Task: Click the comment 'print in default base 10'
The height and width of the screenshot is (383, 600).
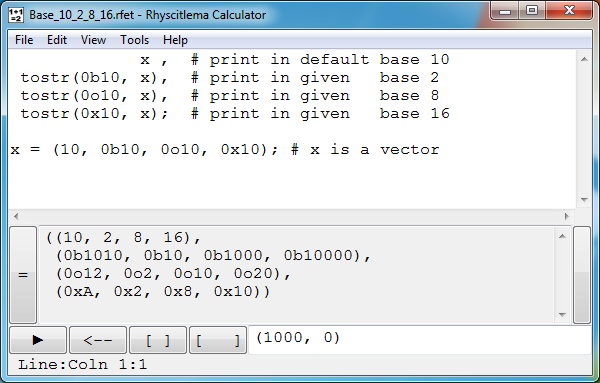Action: pos(329,60)
